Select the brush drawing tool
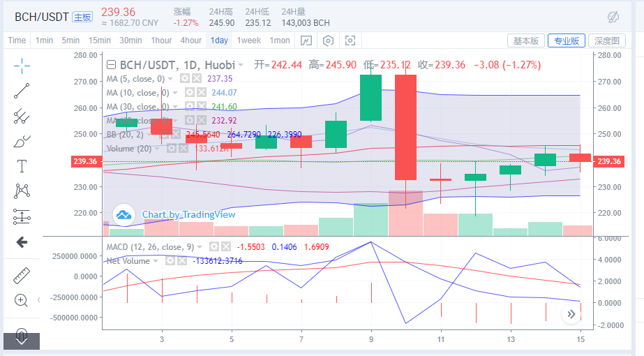Screen dimensions: 644x356 pyautogui.click(x=22, y=142)
